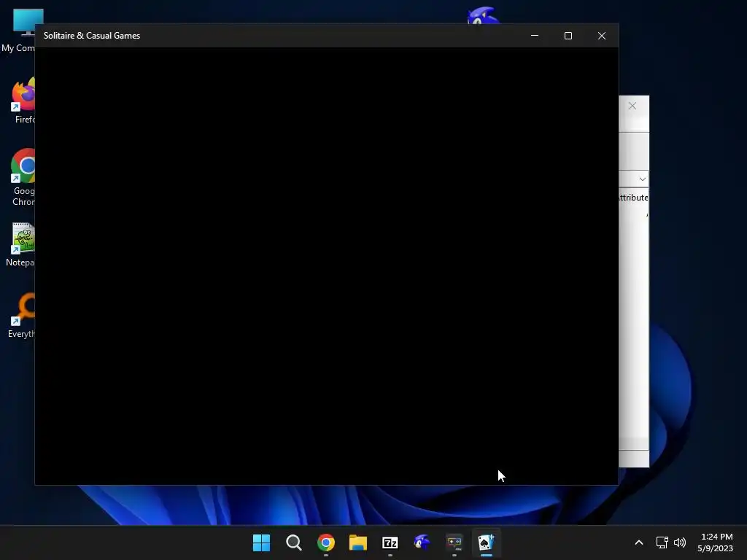Open the network status tray icon
The image size is (747, 560).
coord(662,542)
